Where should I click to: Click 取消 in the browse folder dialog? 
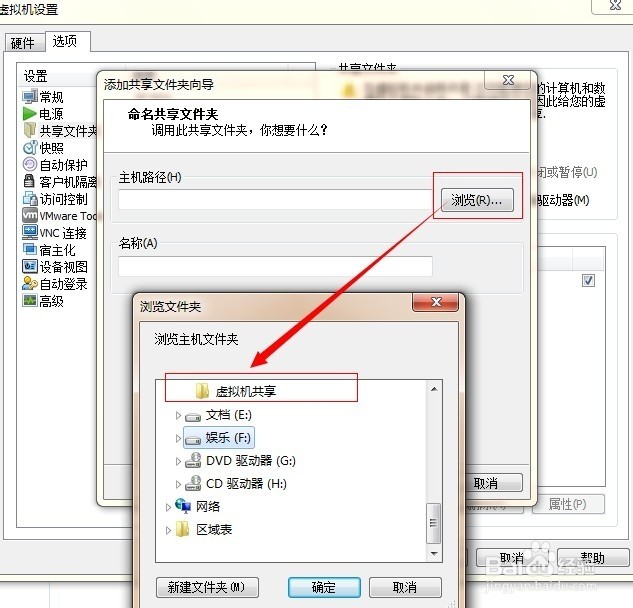[405, 587]
